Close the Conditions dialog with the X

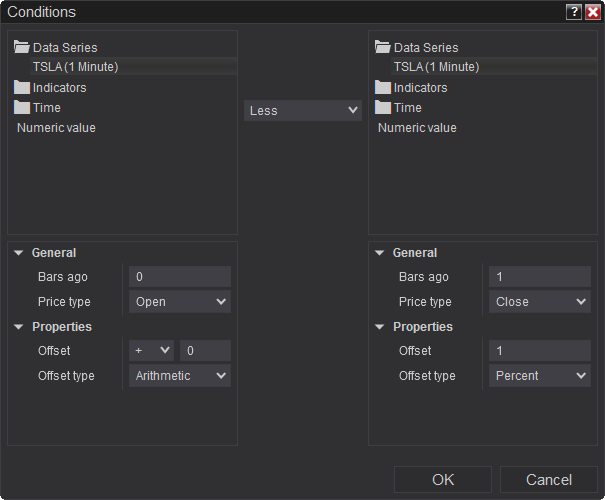tap(592, 12)
